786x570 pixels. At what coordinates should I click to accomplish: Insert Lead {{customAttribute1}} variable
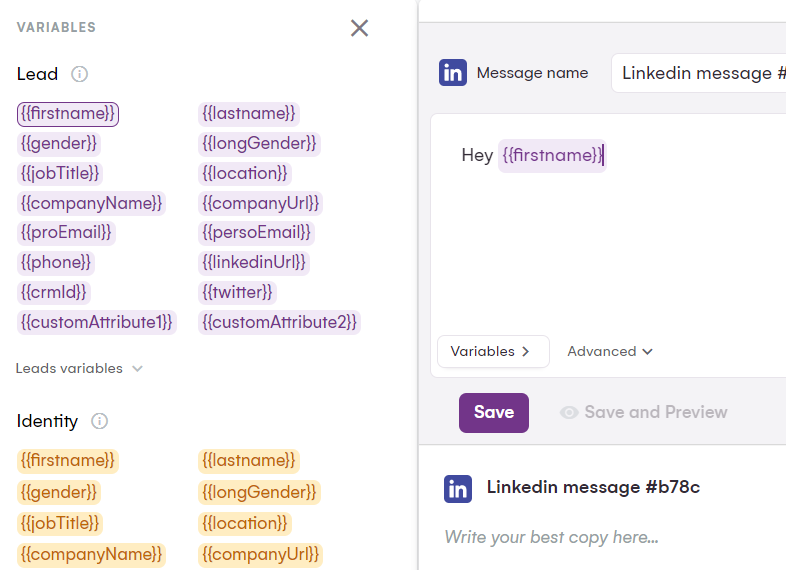point(97,322)
